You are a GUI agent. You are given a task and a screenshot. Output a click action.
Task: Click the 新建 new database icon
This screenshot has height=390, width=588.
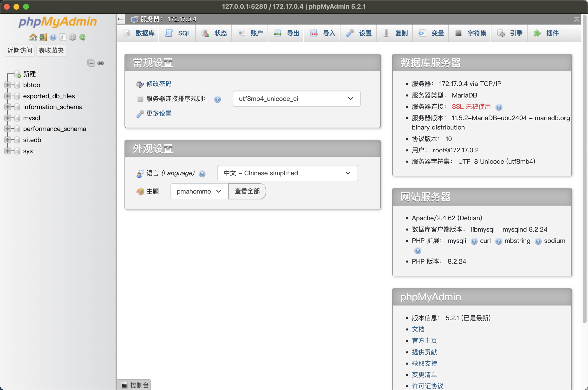17,74
